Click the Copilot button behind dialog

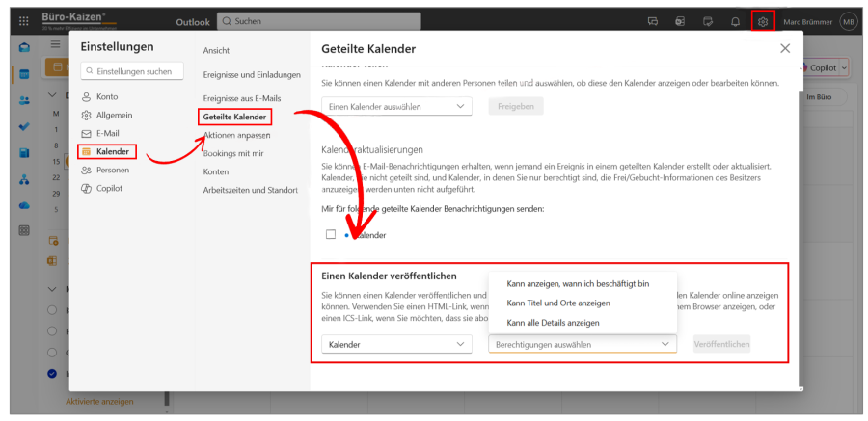click(823, 67)
